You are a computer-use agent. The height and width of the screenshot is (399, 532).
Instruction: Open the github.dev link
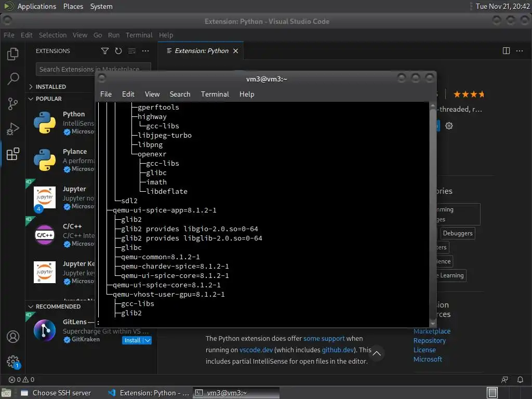click(338, 350)
